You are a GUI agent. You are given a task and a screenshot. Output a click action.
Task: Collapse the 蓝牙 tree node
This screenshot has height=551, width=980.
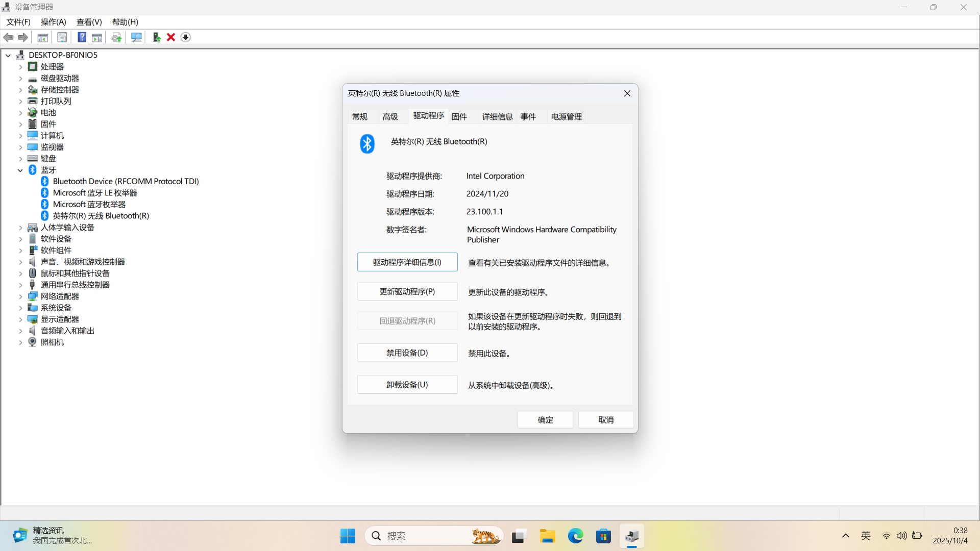click(20, 170)
